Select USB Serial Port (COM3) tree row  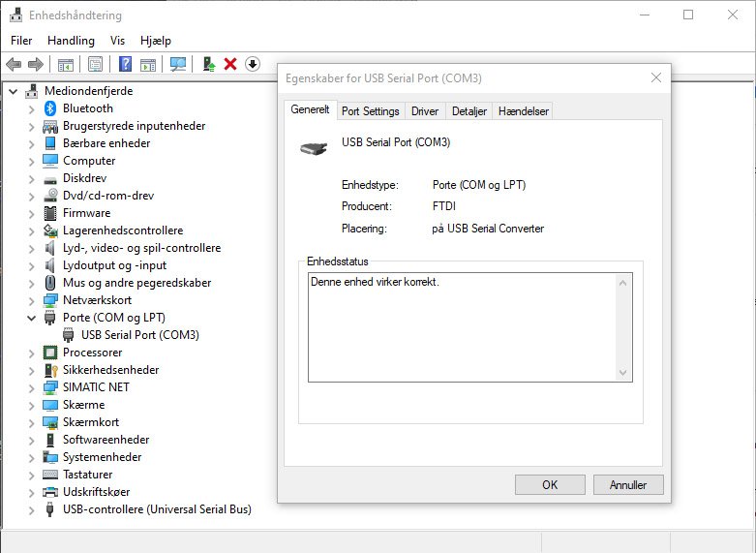pos(139,335)
